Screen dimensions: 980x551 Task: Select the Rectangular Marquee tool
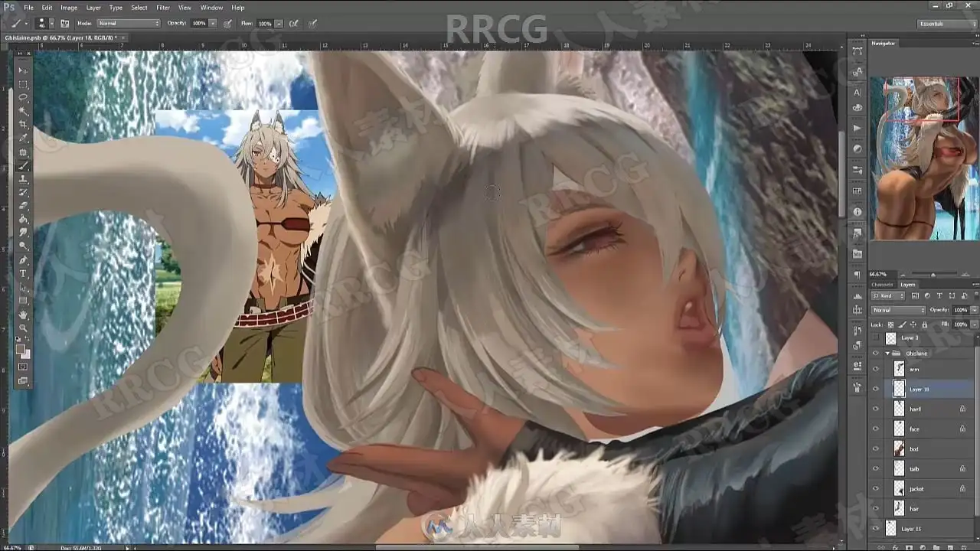(23, 84)
